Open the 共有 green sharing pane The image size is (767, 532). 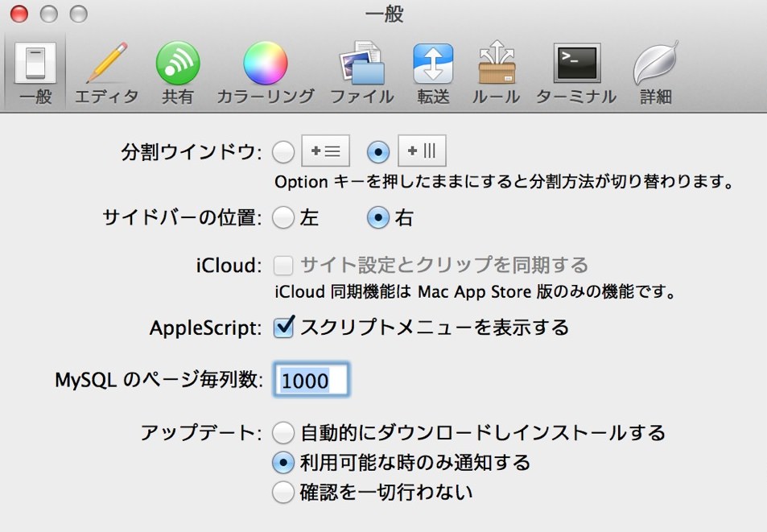point(178,72)
